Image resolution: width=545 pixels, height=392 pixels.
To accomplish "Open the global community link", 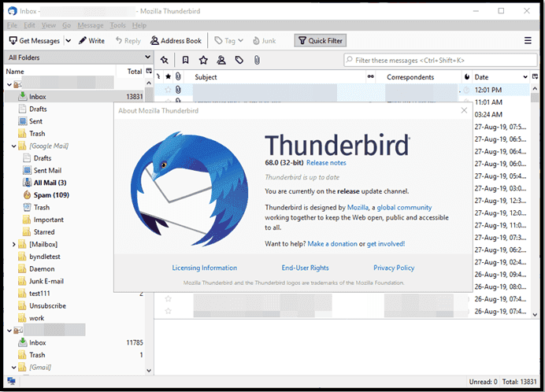I will click(x=404, y=208).
